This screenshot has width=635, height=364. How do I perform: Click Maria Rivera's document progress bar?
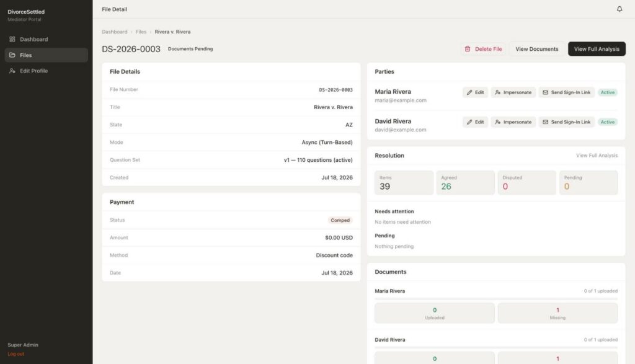496,299
